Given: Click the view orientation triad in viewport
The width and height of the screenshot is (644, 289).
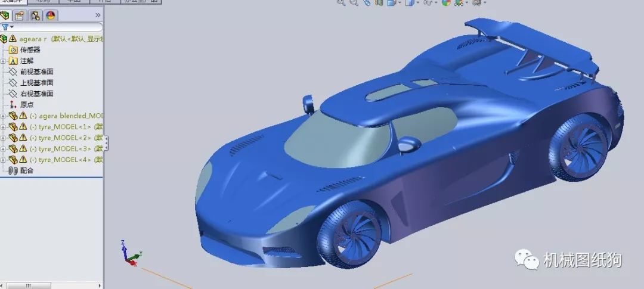Looking at the screenshot, I should [x=131, y=253].
